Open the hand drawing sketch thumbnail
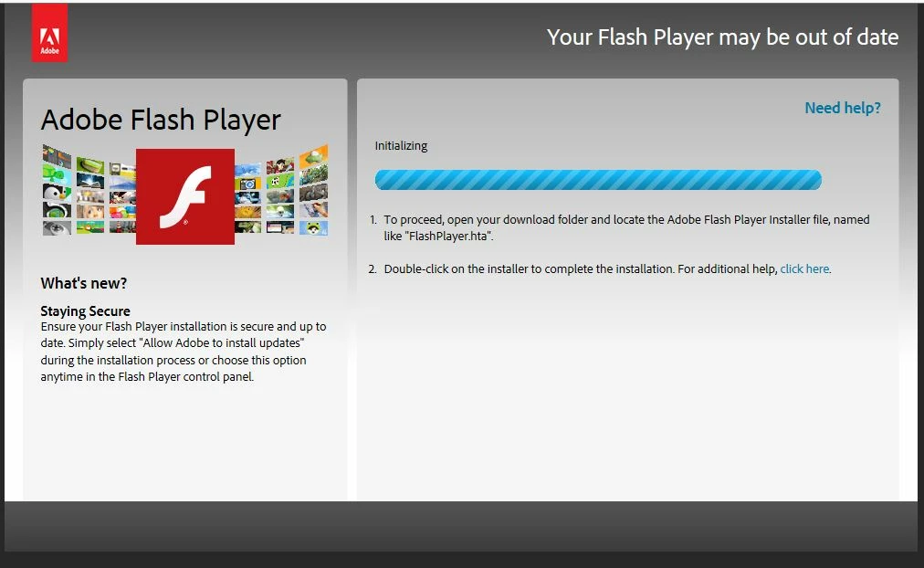Image resolution: width=924 pixels, height=568 pixels. point(313,210)
